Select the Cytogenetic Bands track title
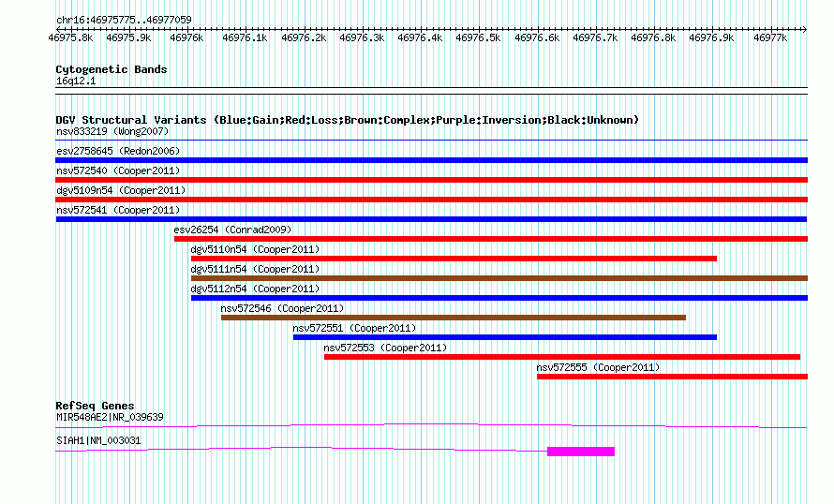Viewport: 834px width, 504px height. pyautogui.click(x=112, y=69)
